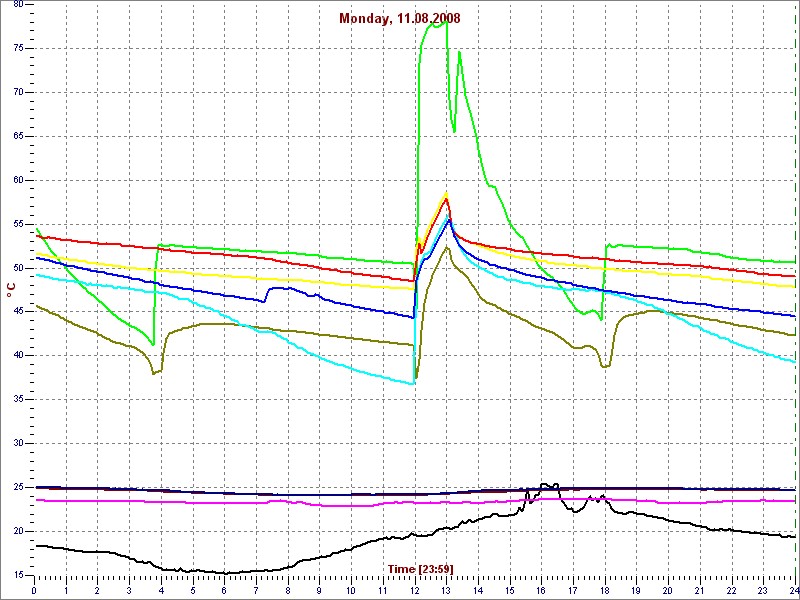Click hour 23 on the time axis
This screenshot has height=600, width=800.
764,591
